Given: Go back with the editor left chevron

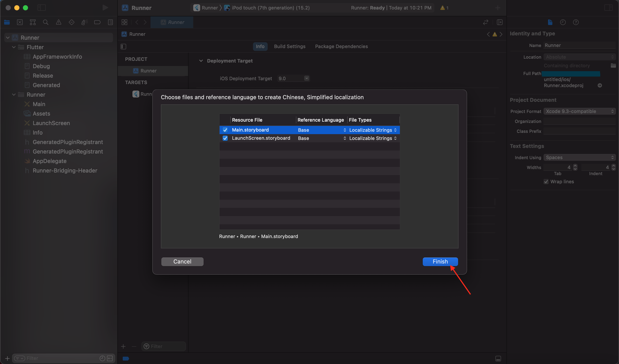Looking at the screenshot, I should (137, 22).
